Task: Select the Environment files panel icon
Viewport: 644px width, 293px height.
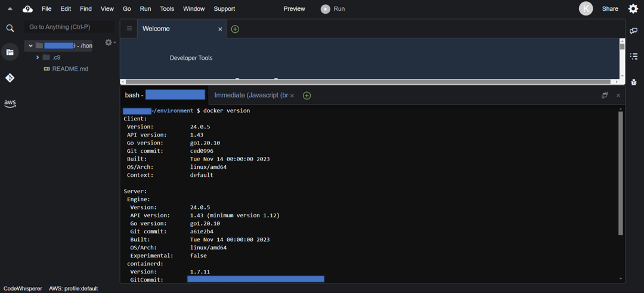Action: tap(10, 52)
